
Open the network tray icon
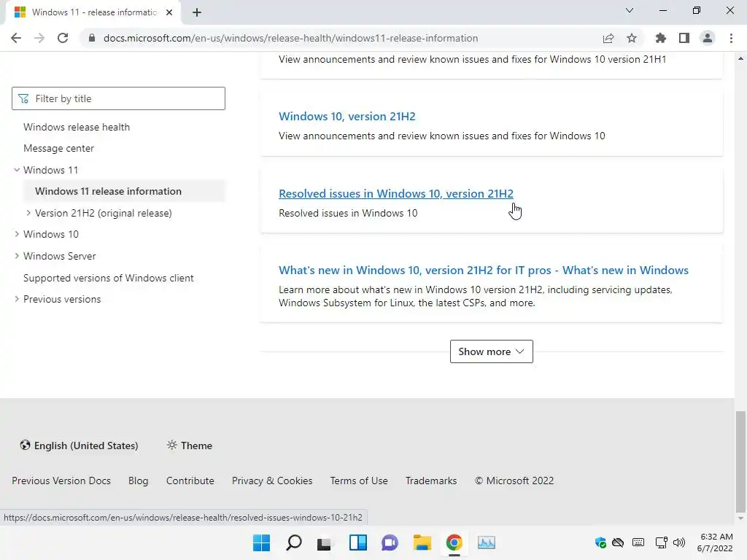click(x=661, y=542)
